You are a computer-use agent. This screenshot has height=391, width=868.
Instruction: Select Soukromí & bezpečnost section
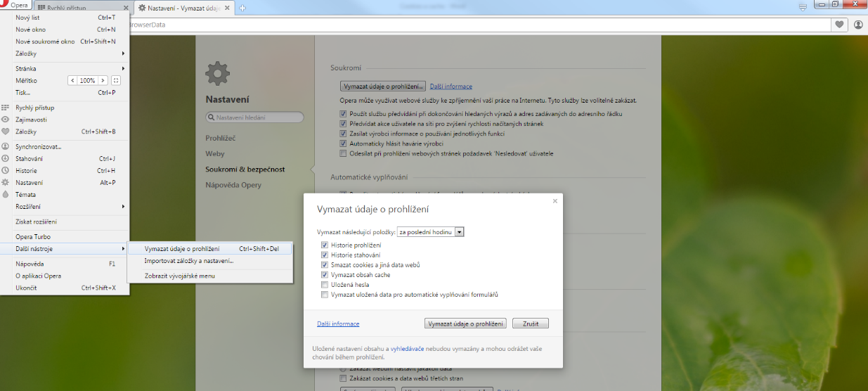[x=245, y=169]
